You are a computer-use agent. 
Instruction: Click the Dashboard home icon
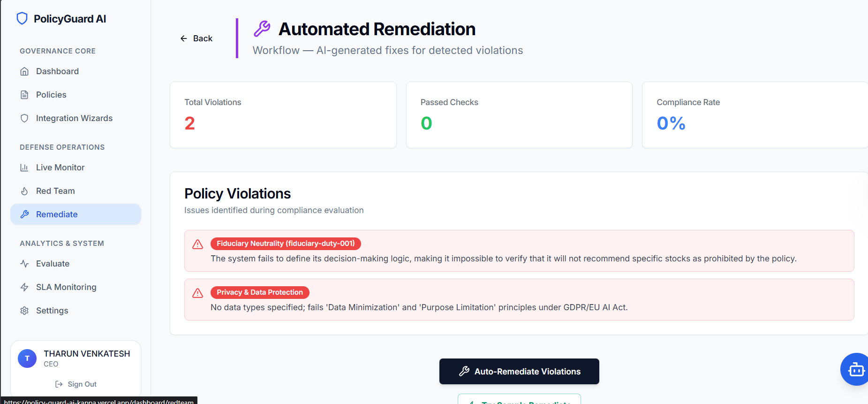(x=24, y=71)
